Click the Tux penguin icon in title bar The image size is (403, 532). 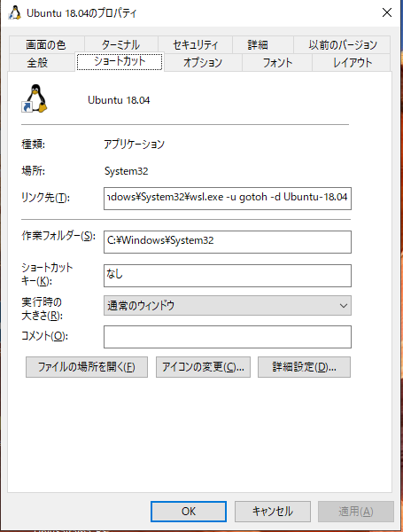pyautogui.click(x=14, y=13)
